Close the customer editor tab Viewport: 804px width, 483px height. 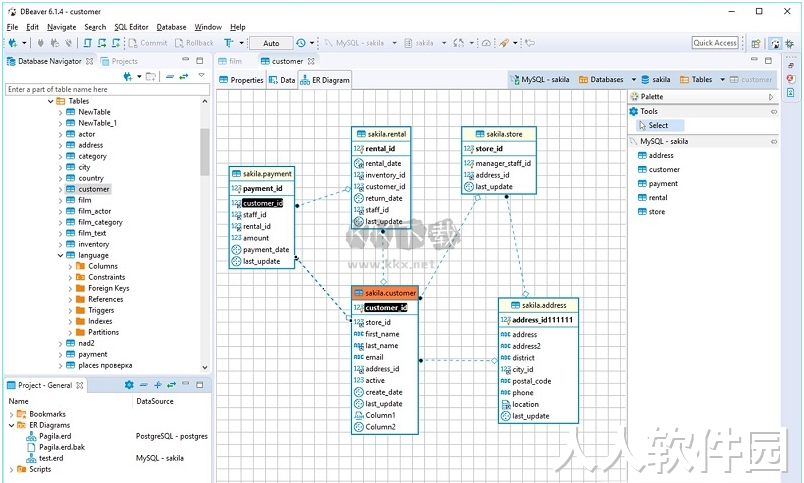pyautogui.click(x=311, y=61)
